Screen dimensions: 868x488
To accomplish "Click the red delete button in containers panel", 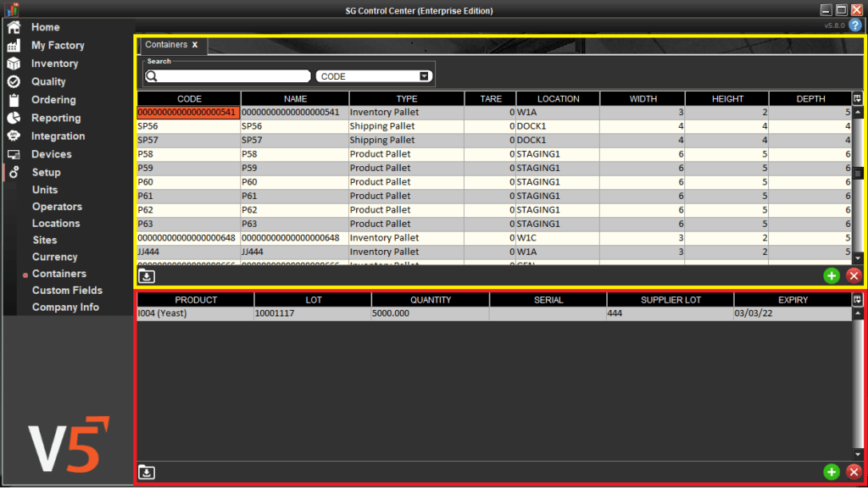I will [x=854, y=275].
